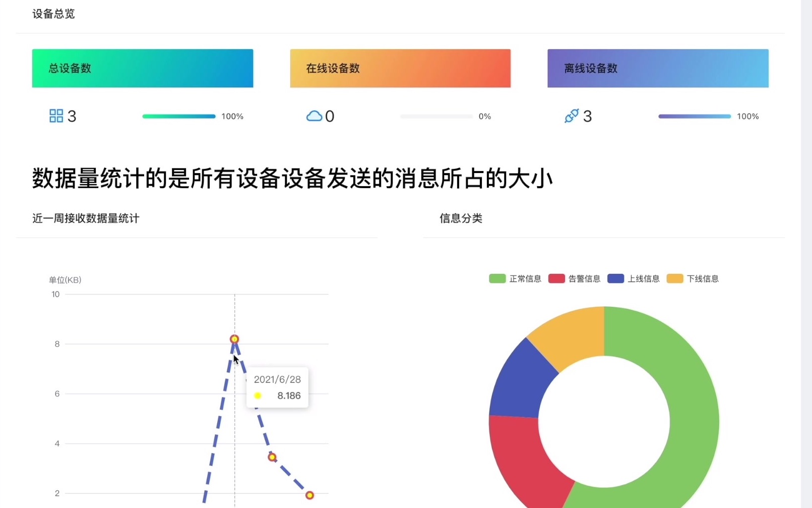This screenshot has height=508, width=812.
Task: Click the offline devices disconnected plug icon
Action: click(x=572, y=116)
